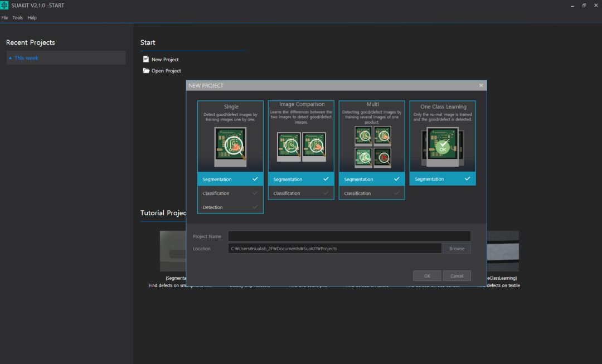Open the first tutorial project thumbnail
This screenshot has width=602, height=364.
coord(173,251)
